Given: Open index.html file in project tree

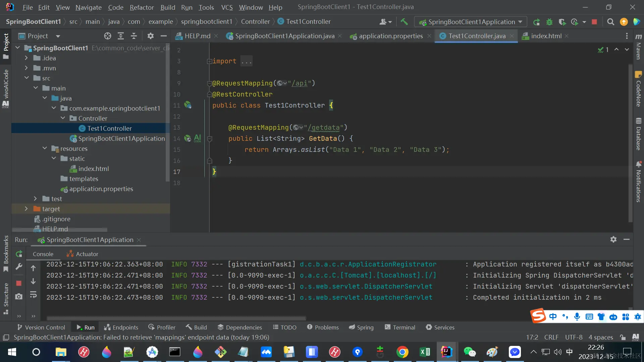Looking at the screenshot, I should pos(93,169).
